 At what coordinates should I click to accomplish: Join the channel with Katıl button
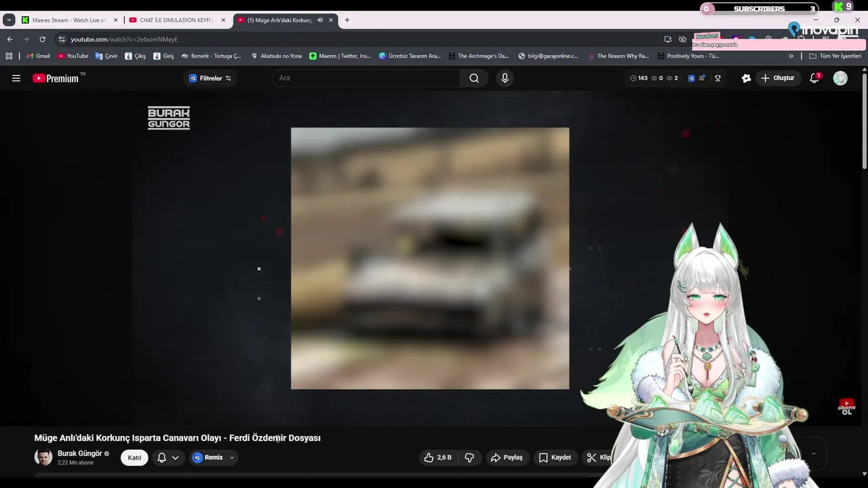tap(134, 457)
